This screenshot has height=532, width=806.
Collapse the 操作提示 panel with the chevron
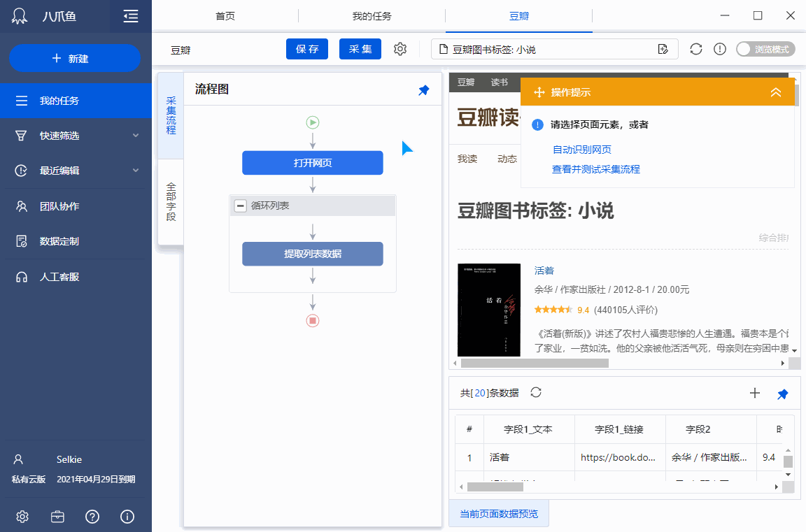pyautogui.click(x=775, y=92)
